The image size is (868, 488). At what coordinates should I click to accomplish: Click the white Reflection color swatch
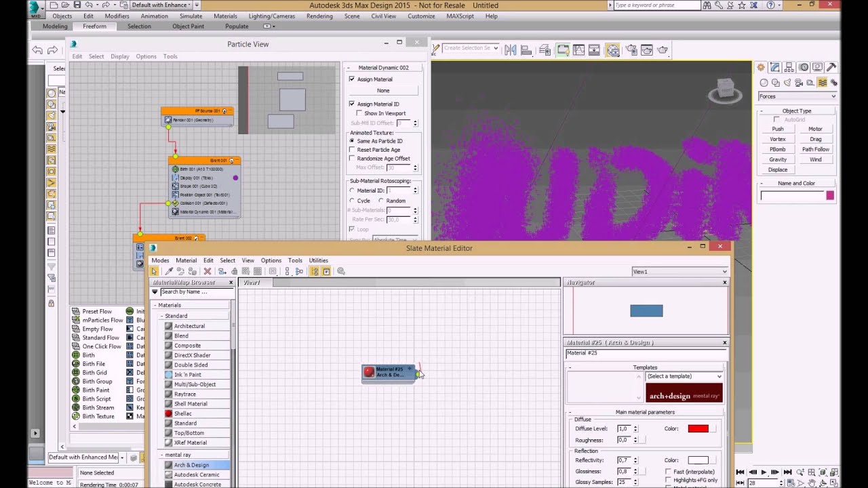pyautogui.click(x=698, y=460)
